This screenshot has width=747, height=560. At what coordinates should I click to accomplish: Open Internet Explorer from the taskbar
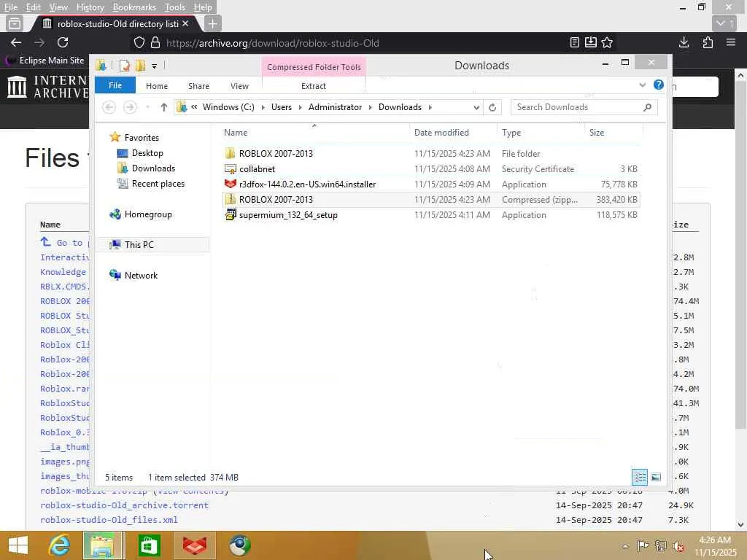[x=59, y=545]
